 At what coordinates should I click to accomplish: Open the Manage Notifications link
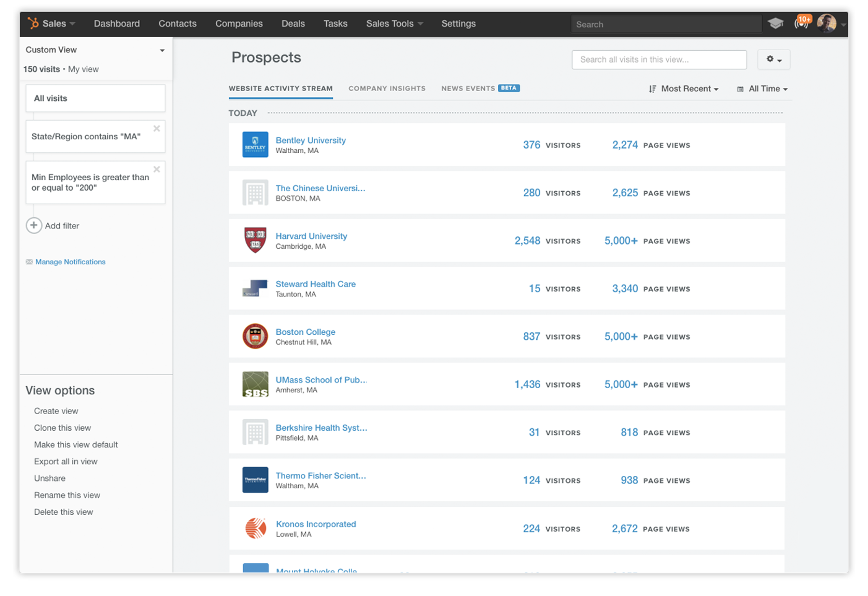pyautogui.click(x=70, y=262)
